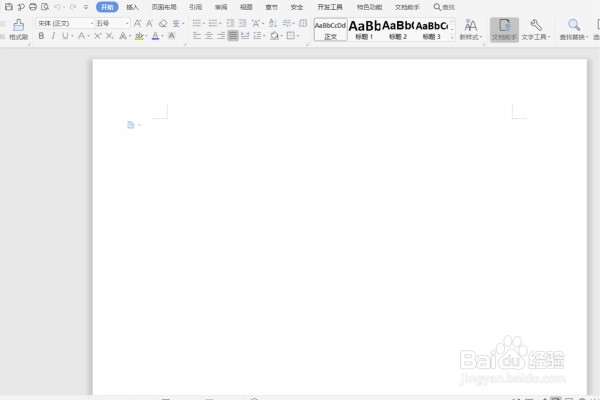
Task: Open the 插入 ribbon tab
Action: point(132,7)
